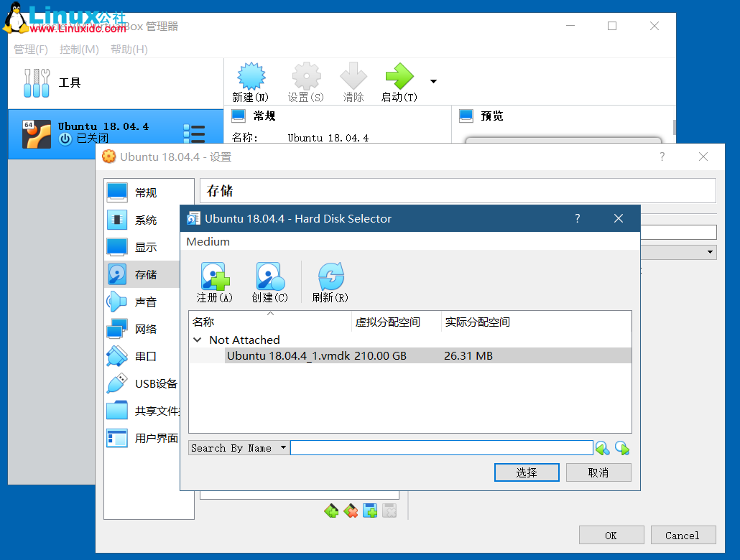Click the Discard (清除) arrow icon

coord(353,76)
